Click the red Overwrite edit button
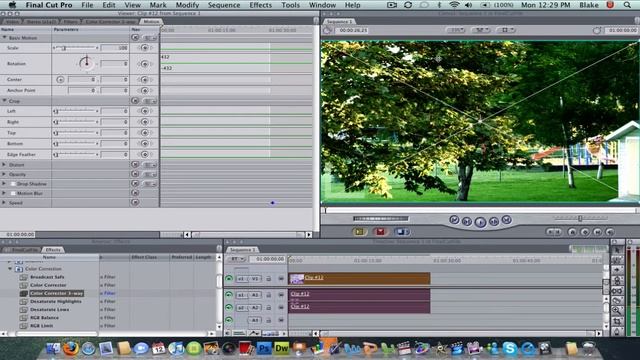Image resolution: width=640 pixels, height=360 pixels. click(x=380, y=232)
